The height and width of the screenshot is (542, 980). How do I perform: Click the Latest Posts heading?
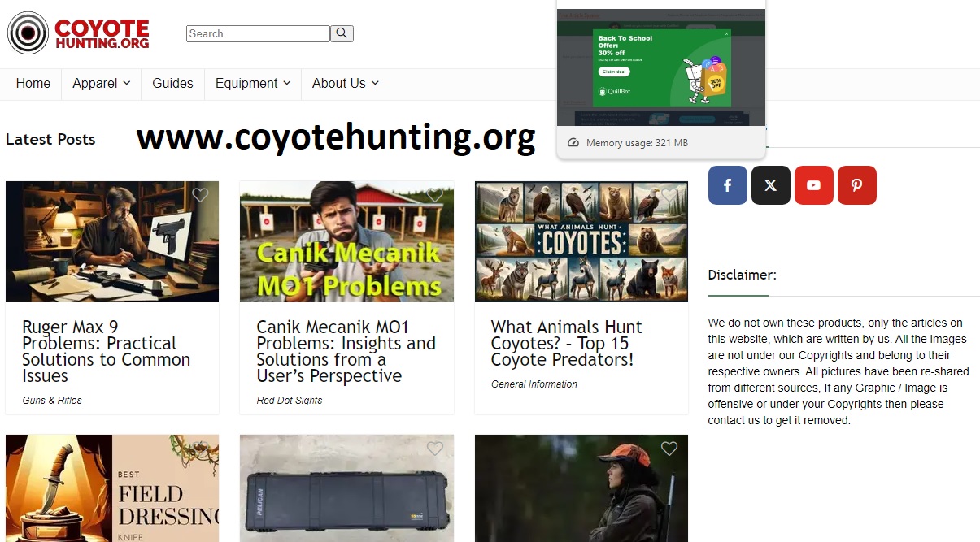(50, 139)
